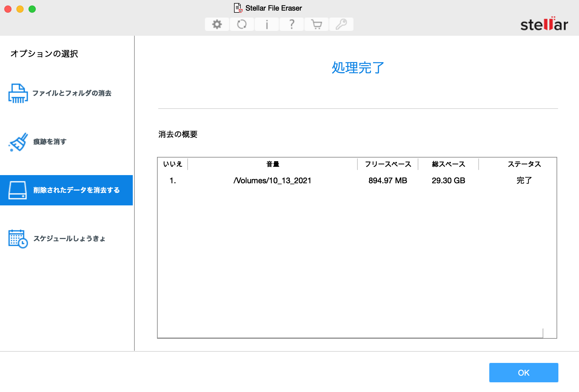The width and height of the screenshot is (579, 392).
Task: Open help question mark icon
Action: click(x=292, y=24)
